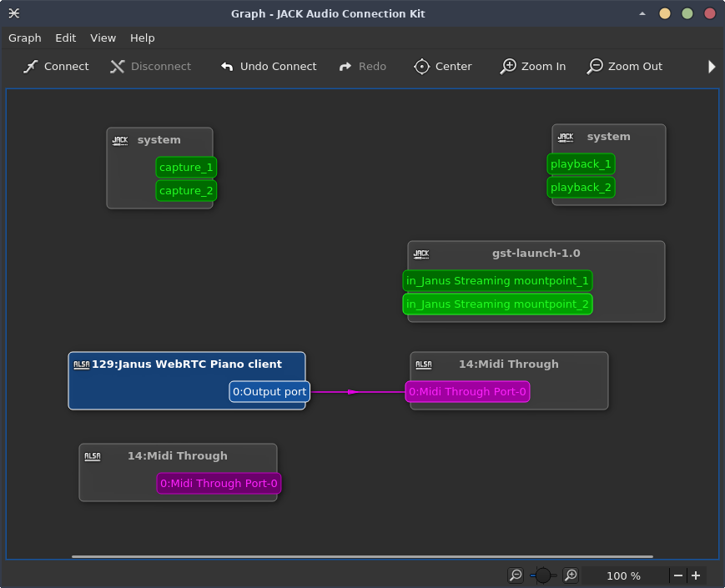Viewport: 725px width, 588px height.
Task: Select the 129:Janus WebRTC Piano client title
Action: click(187, 364)
